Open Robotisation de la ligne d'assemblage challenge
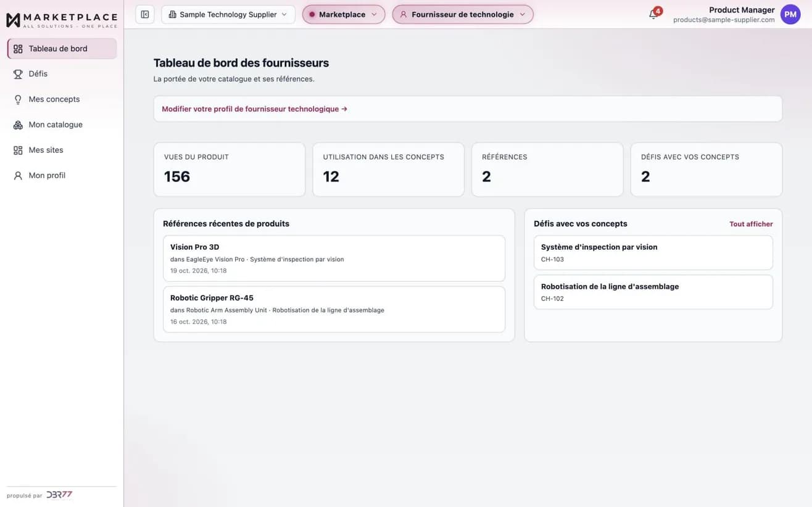 [653, 292]
